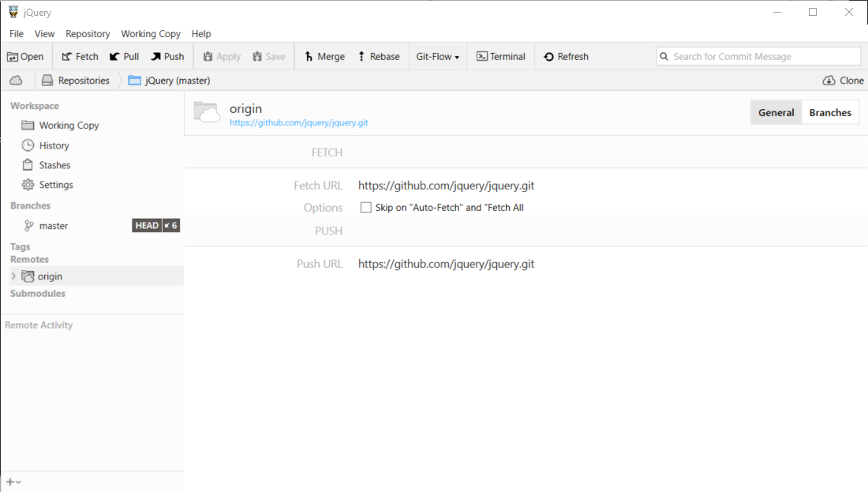
Task: Fetch changes from the remote
Action: click(80, 57)
